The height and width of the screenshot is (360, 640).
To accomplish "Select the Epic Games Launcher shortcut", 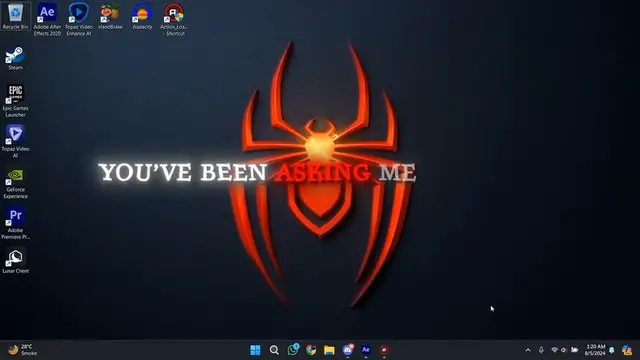I will 16,101.
